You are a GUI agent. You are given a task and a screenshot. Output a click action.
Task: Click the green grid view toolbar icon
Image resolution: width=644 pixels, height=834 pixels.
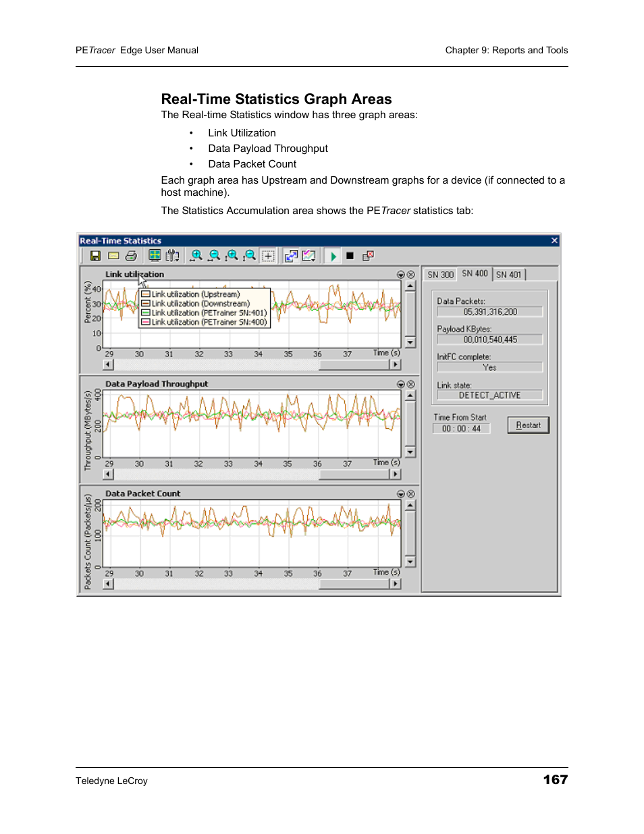[155, 255]
